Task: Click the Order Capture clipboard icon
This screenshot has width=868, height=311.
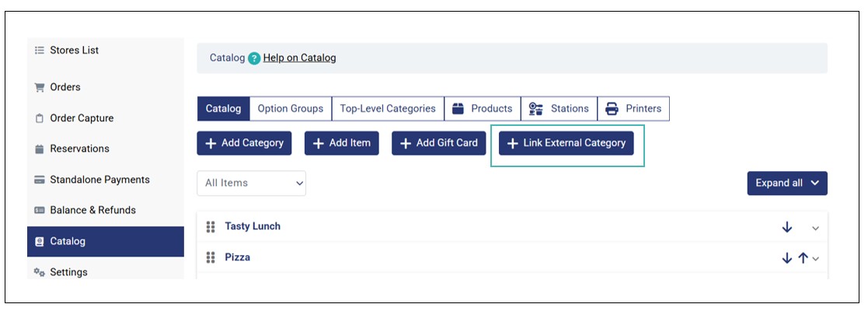Action: point(39,118)
